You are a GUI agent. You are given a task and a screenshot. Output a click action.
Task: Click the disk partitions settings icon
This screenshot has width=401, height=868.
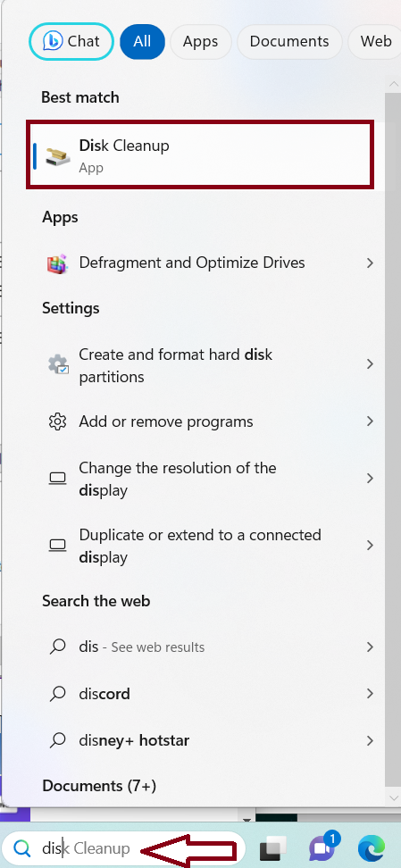point(57,364)
